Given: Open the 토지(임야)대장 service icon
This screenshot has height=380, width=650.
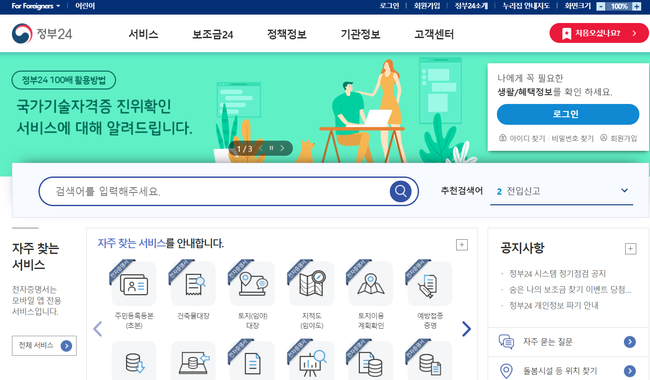Looking at the screenshot, I should [x=252, y=284].
